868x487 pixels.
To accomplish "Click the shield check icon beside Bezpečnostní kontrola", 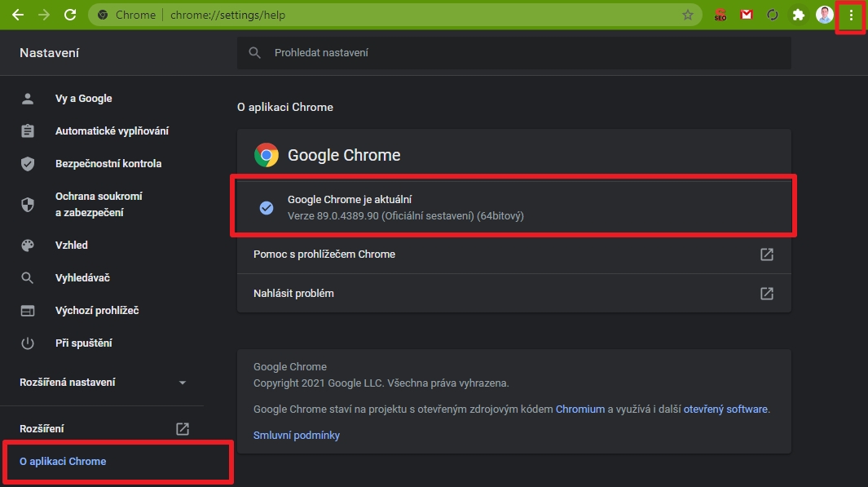I will [x=27, y=164].
